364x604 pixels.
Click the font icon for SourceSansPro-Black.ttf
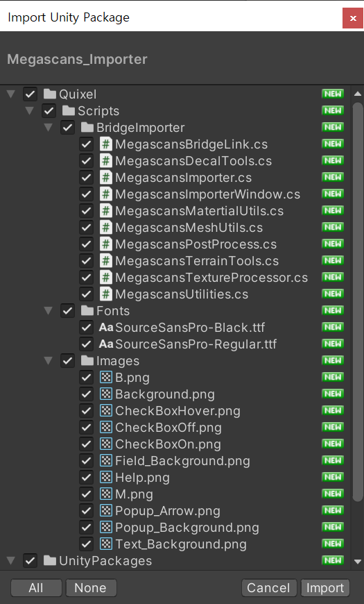[x=106, y=328]
